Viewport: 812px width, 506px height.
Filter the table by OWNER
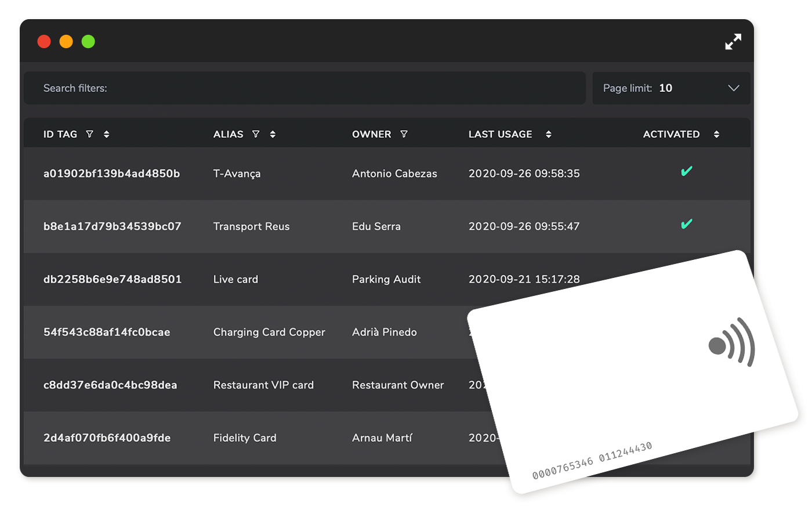click(404, 134)
